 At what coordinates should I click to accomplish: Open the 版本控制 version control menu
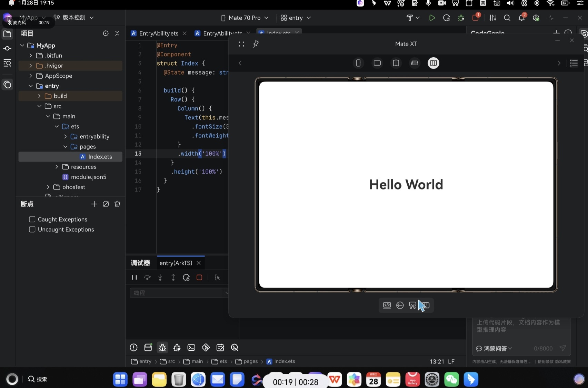(x=74, y=18)
